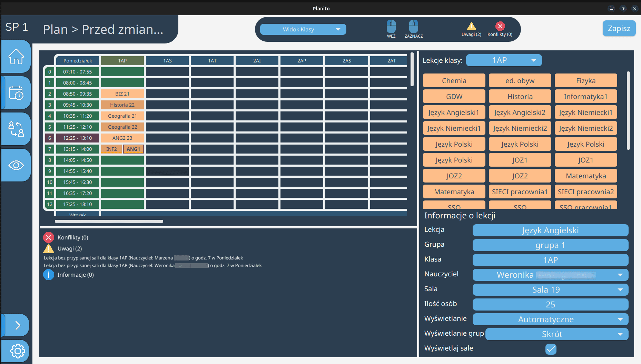Open the calendar clock schedule icon

pos(16,93)
